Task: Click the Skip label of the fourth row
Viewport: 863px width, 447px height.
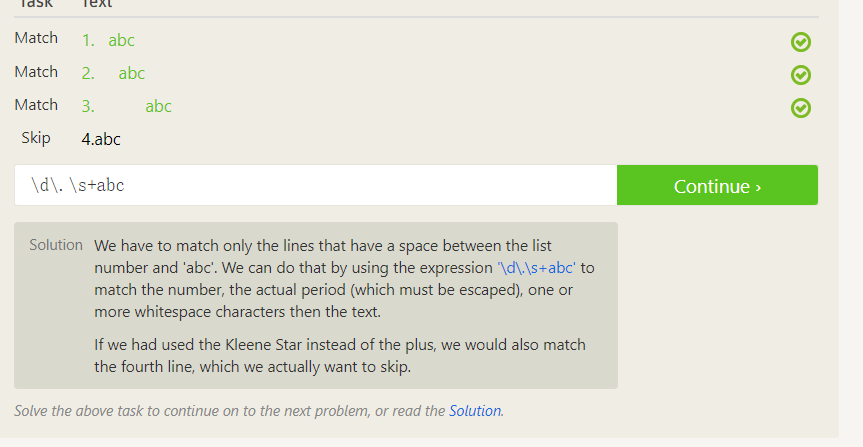Action: 36,138
